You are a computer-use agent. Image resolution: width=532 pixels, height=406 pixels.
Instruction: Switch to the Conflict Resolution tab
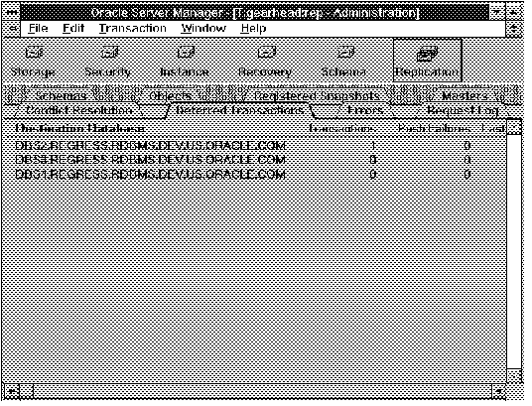(x=78, y=110)
